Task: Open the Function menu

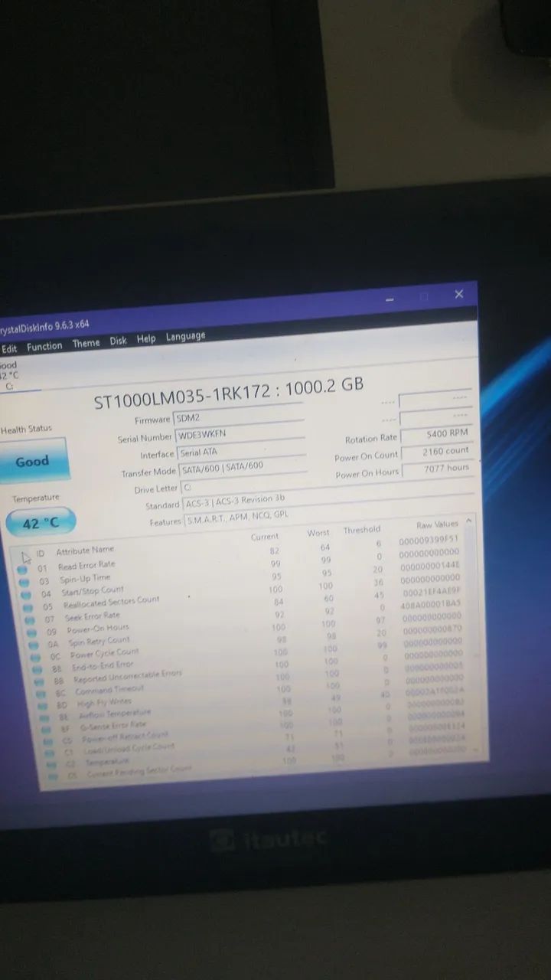Action: [44, 346]
